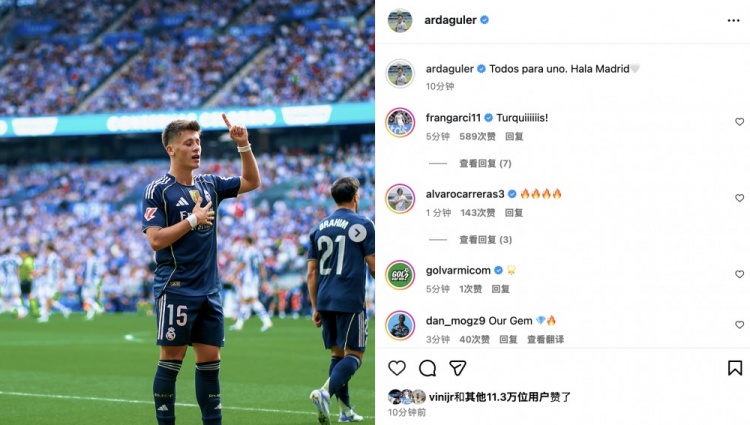View the 589 likes on frangarci11's comment
750x425 pixels.
point(477,137)
